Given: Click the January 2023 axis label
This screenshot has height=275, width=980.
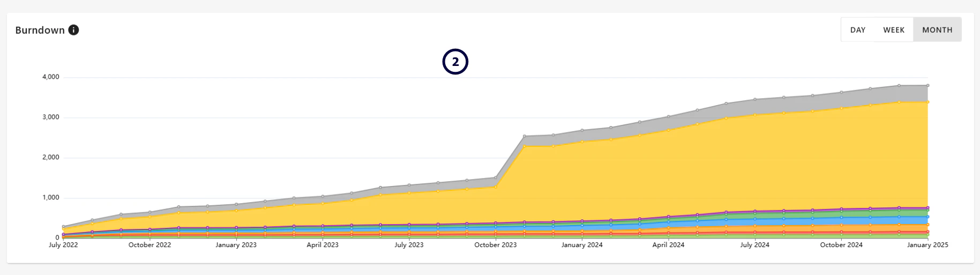Looking at the screenshot, I should point(236,245).
